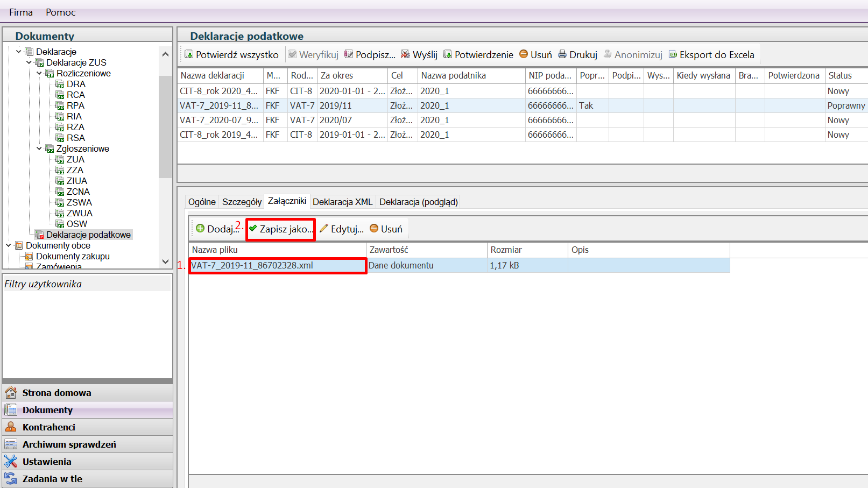
Task: Open Edytuj... for the attachment
Action: (x=342, y=229)
